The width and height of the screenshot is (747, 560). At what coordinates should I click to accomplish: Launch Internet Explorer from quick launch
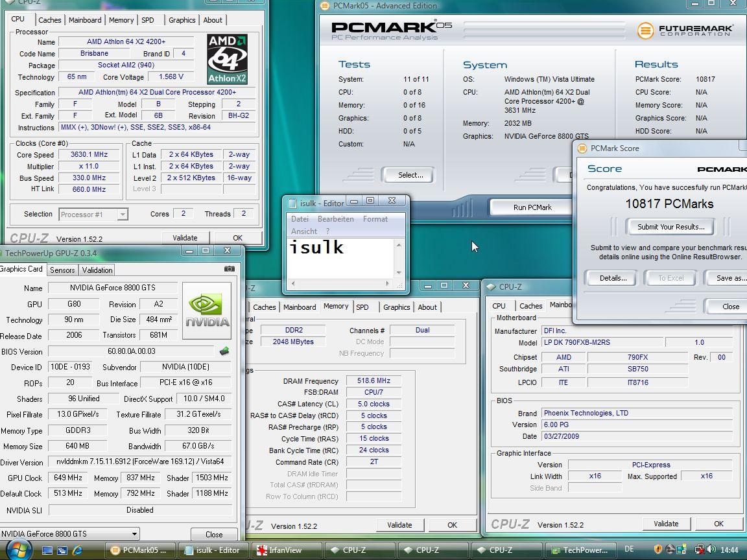[x=78, y=550]
